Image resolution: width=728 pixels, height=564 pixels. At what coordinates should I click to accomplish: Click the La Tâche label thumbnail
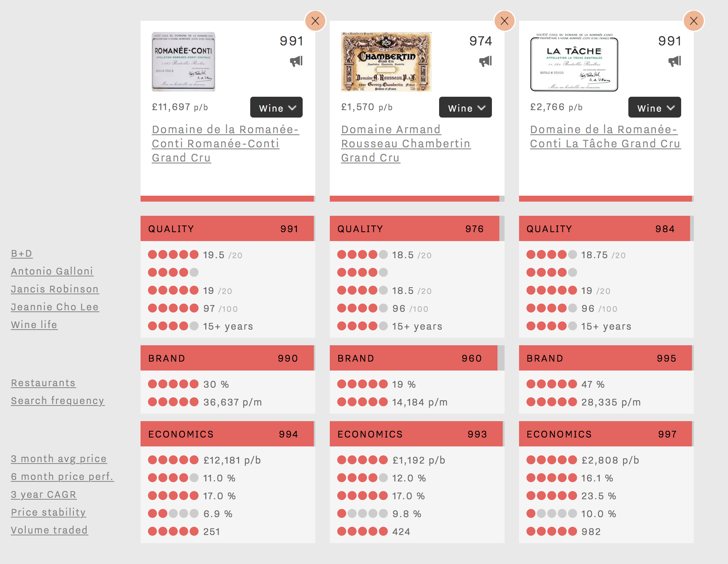point(574,62)
